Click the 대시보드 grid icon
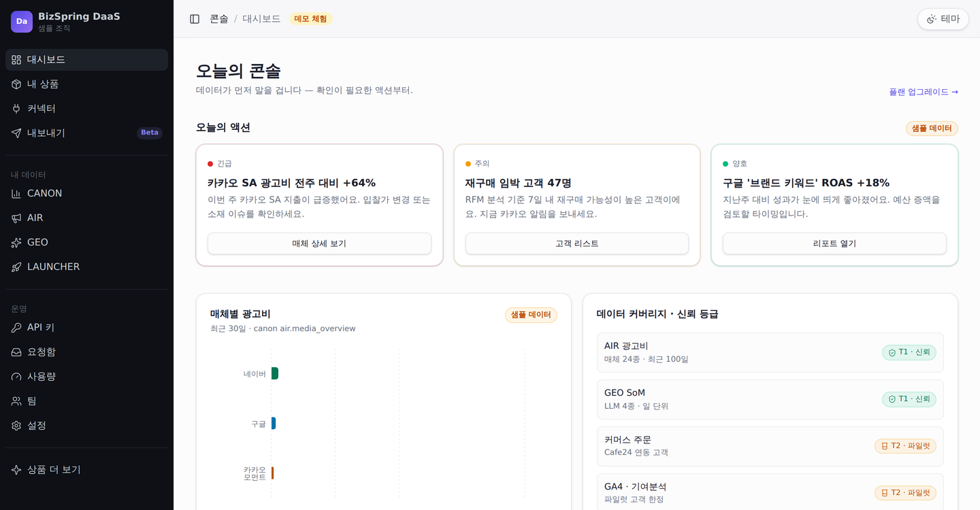Screen dimensions: 980x510 click(16, 60)
